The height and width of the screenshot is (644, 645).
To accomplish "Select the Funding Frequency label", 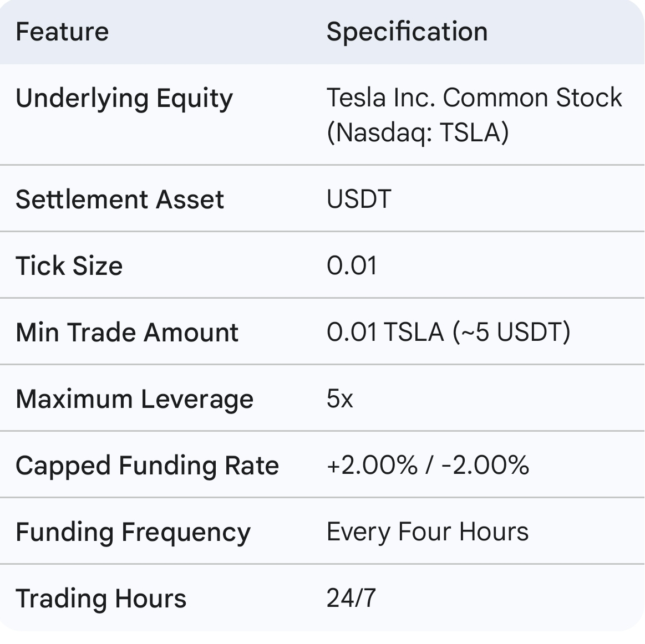I will (133, 532).
